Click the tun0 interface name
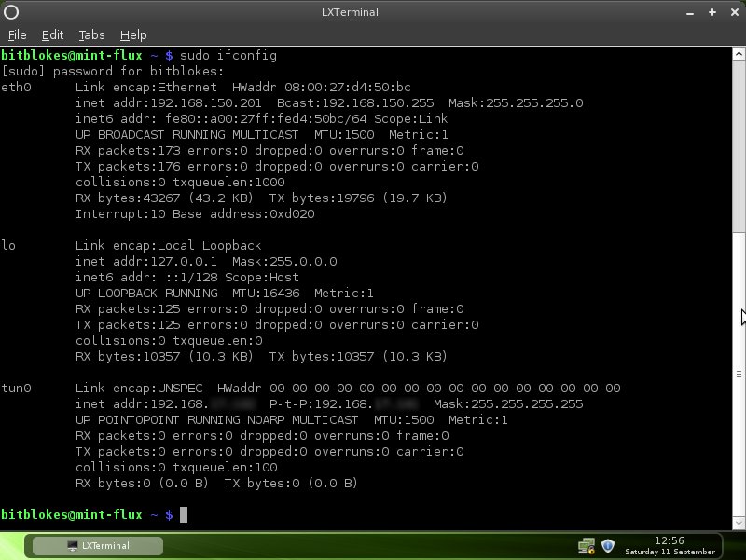 coord(16,389)
